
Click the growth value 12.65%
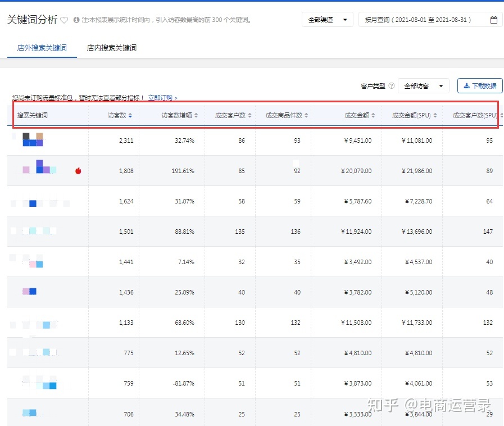(x=184, y=353)
